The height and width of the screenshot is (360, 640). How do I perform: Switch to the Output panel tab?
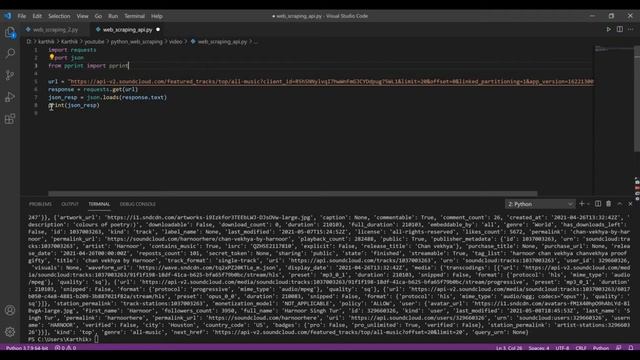(x=70, y=204)
